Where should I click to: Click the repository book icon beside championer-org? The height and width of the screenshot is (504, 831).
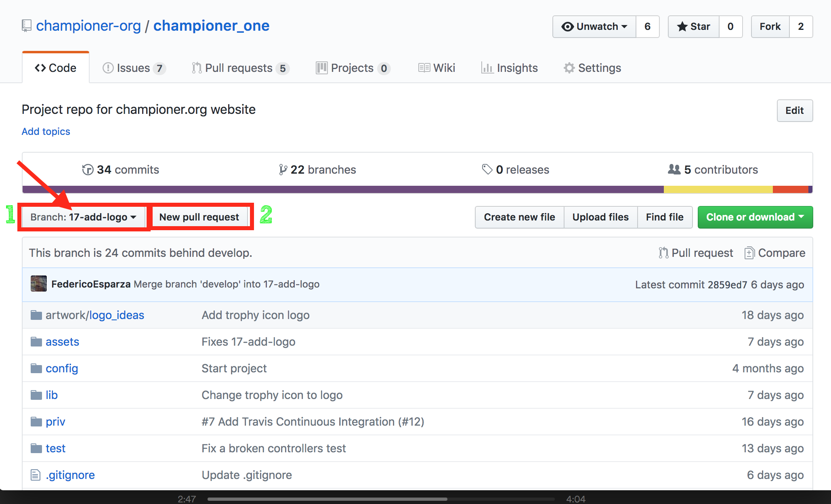(x=26, y=26)
